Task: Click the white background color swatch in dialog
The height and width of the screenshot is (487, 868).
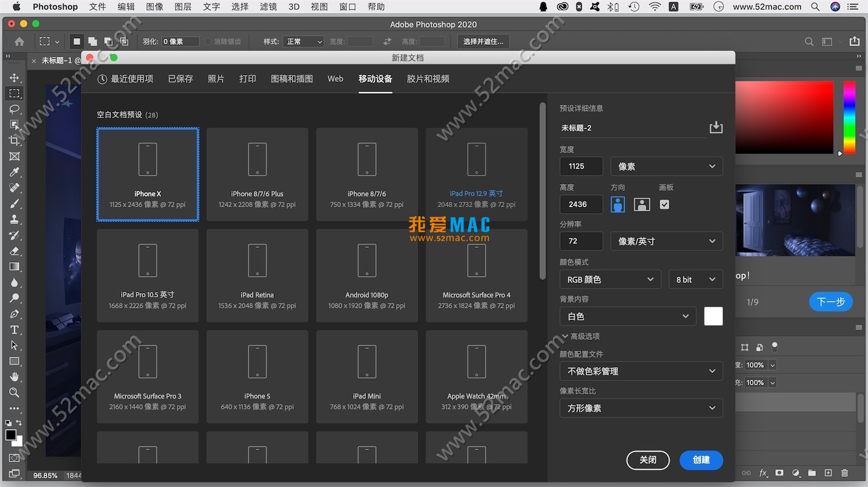Action: (x=714, y=316)
